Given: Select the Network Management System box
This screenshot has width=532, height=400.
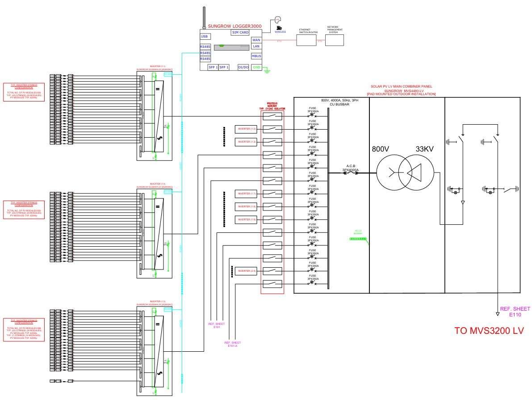Looking at the screenshot, I should coord(335,40).
